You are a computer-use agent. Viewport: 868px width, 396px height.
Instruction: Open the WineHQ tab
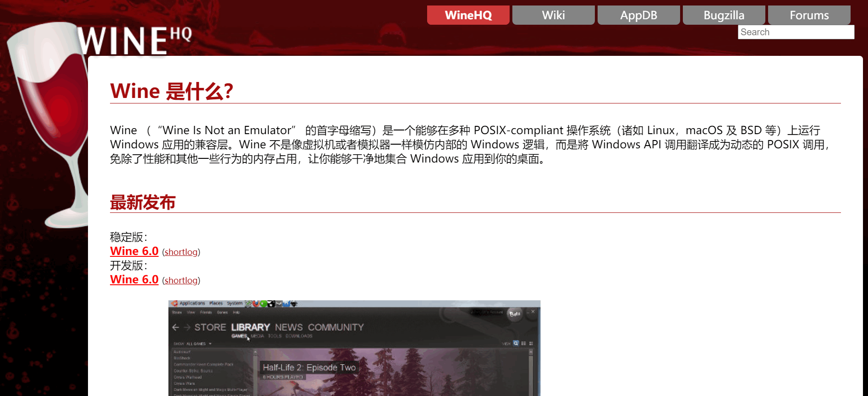468,15
